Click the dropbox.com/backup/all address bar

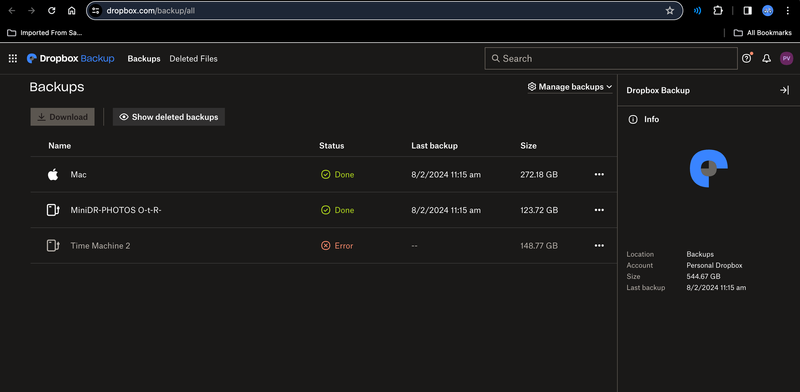point(385,11)
